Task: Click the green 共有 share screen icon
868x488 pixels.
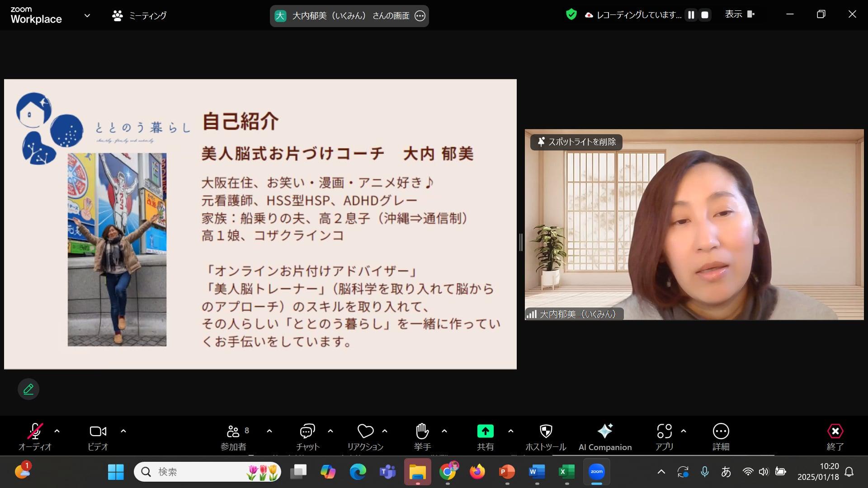Action: (x=485, y=432)
